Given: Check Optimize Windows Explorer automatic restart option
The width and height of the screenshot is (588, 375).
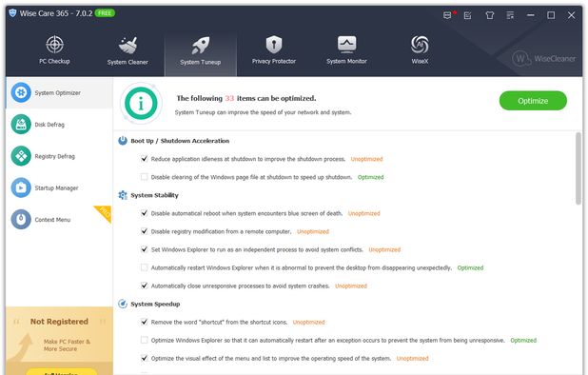Looking at the screenshot, I should pos(144,340).
